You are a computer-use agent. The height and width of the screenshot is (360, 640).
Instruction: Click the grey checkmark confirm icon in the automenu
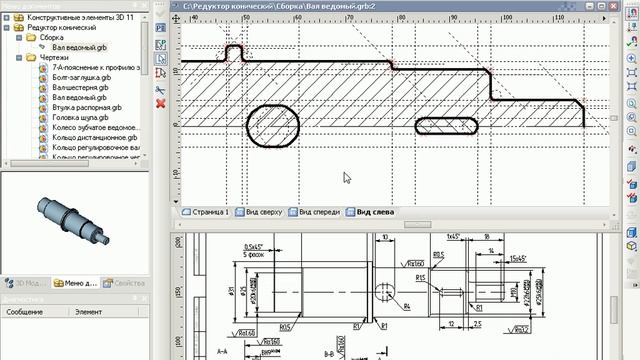coord(161,13)
